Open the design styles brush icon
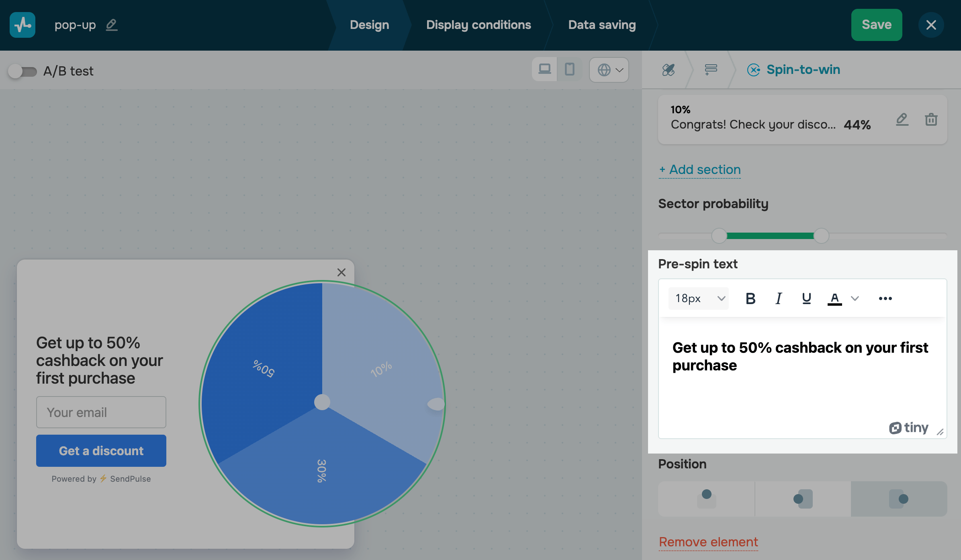 pos(668,70)
